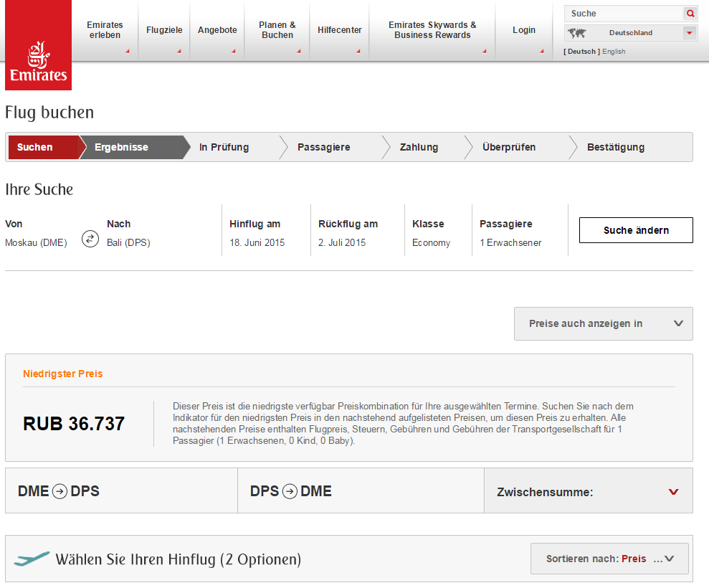Screen dimensions: 709x588
Task: Open the Planen & Buchen menu
Action: [277, 30]
